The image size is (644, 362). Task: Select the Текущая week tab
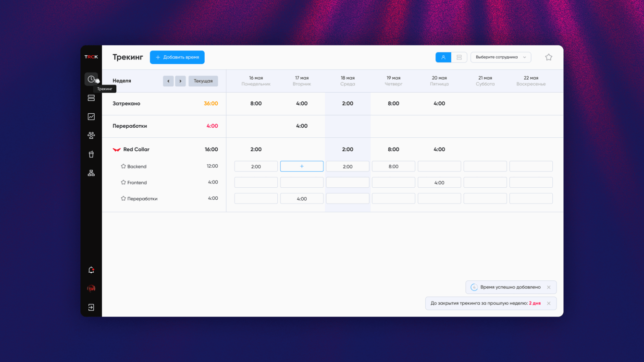coord(203,81)
